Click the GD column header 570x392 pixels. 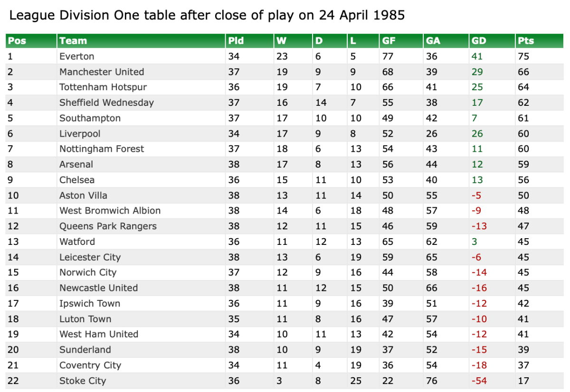(x=479, y=41)
